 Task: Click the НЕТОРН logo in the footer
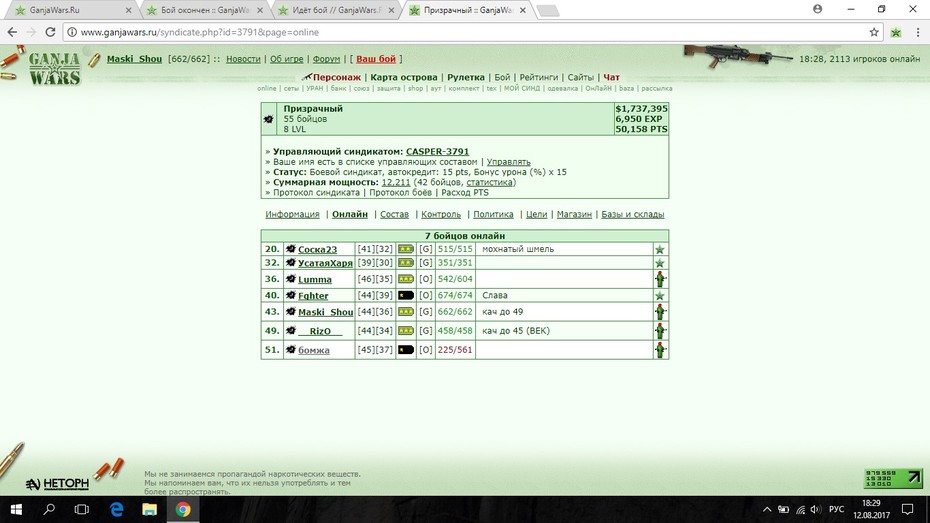(x=57, y=484)
